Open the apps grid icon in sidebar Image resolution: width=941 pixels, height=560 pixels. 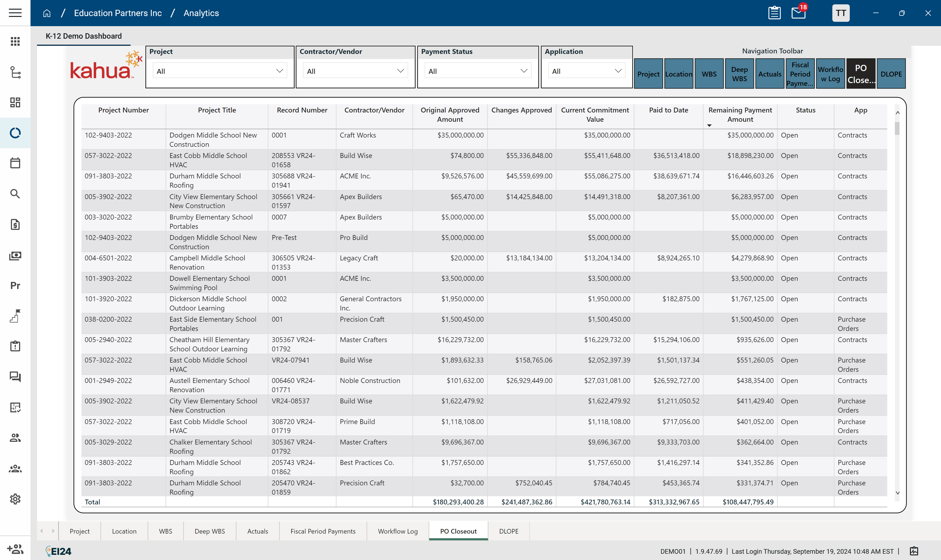click(x=15, y=41)
